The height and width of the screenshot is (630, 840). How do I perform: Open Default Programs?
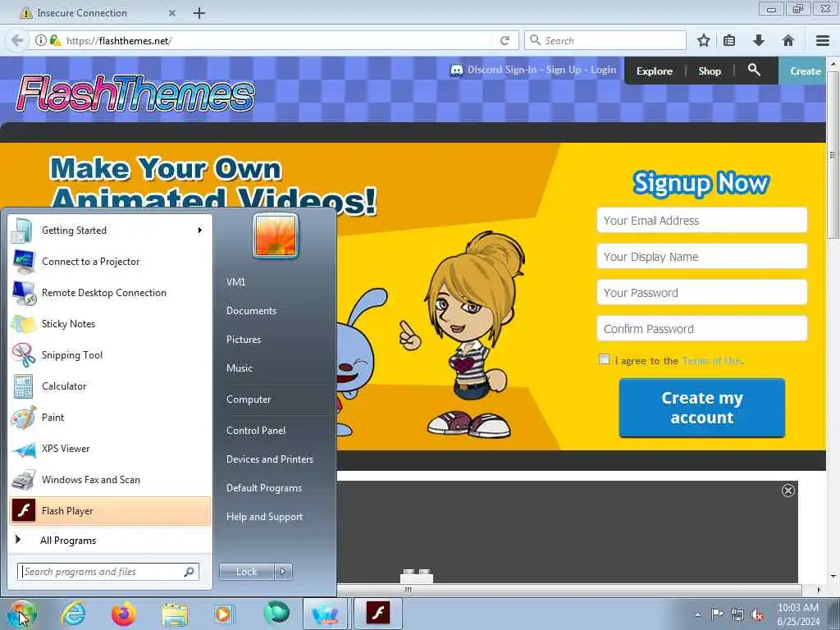coord(264,488)
